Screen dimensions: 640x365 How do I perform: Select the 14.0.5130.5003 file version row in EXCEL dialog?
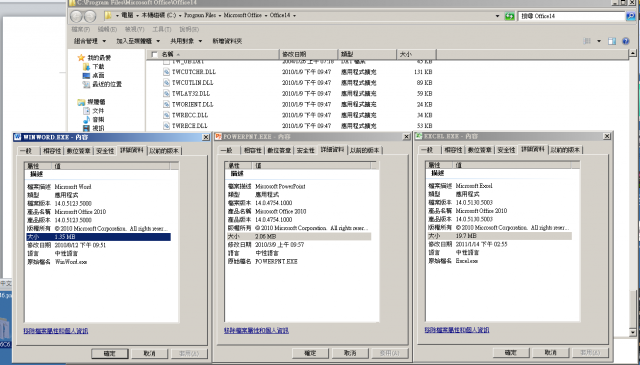pyautogui.click(x=499, y=203)
